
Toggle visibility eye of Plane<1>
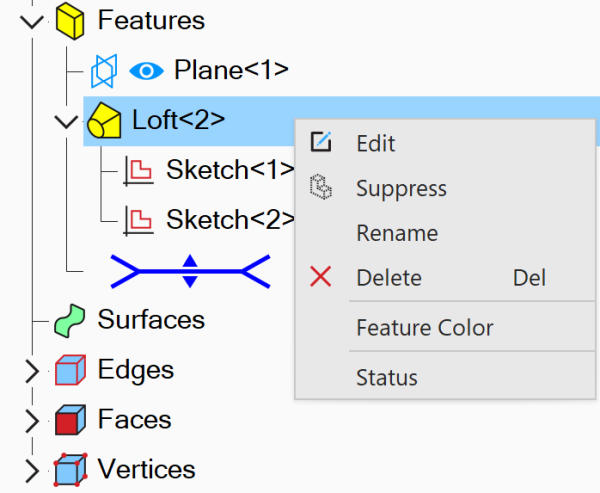(x=147, y=71)
